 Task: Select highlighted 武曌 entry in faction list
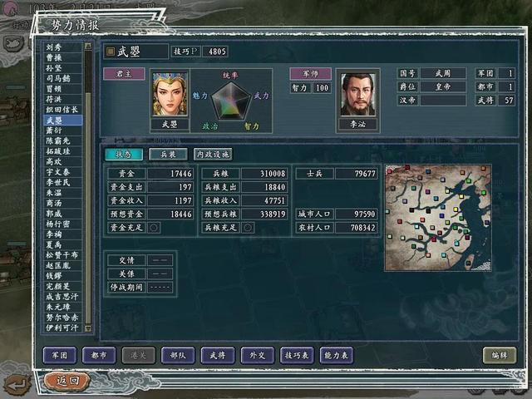coord(63,120)
